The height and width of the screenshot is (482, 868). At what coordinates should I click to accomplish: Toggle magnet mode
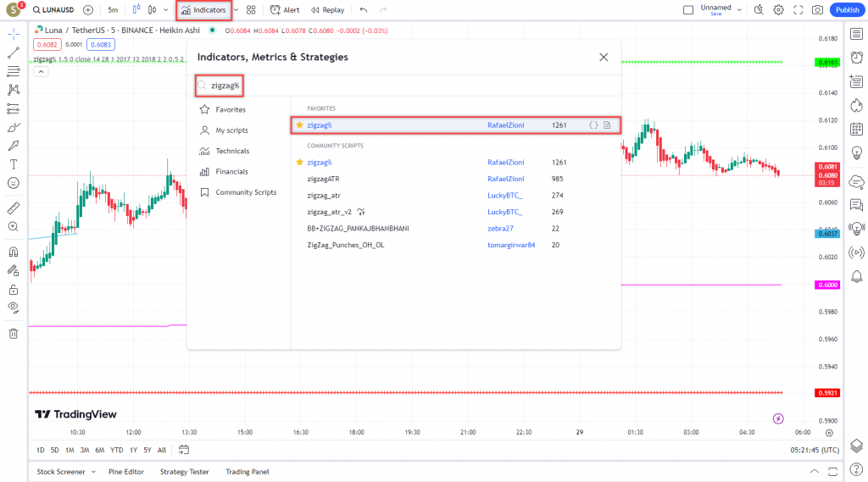tap(14, 252)
